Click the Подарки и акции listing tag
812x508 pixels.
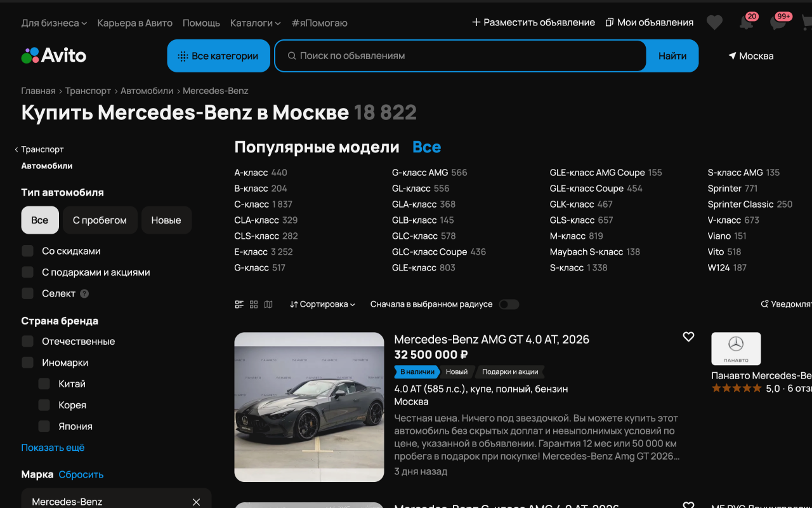pyautogui.click(x=510, y=372)
